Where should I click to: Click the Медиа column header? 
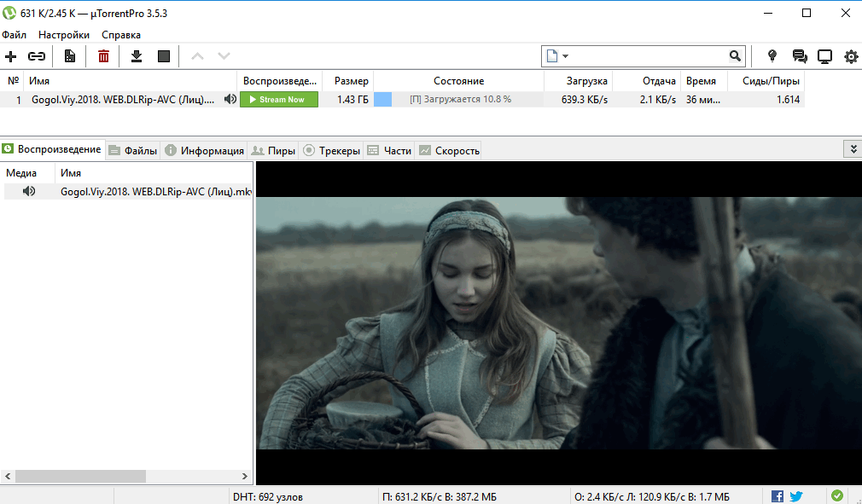pyautogui.click(x=28, y=173)
